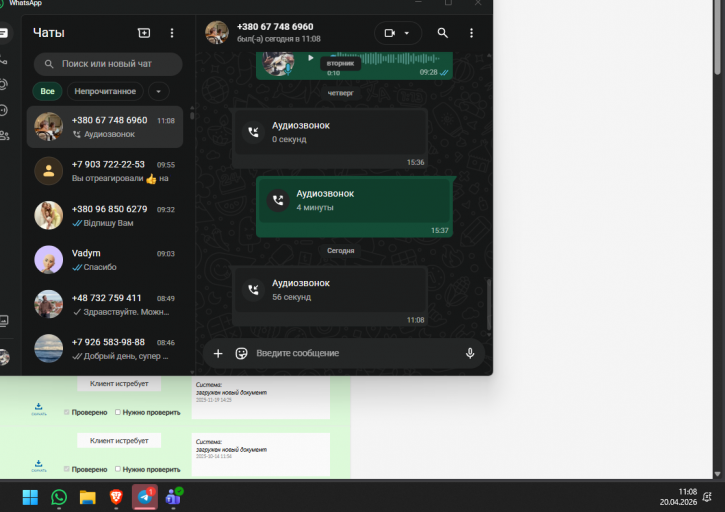Viewport: 725px width, 512px height.
Task: Open the attach plus menu
Action: click(218, 353)
